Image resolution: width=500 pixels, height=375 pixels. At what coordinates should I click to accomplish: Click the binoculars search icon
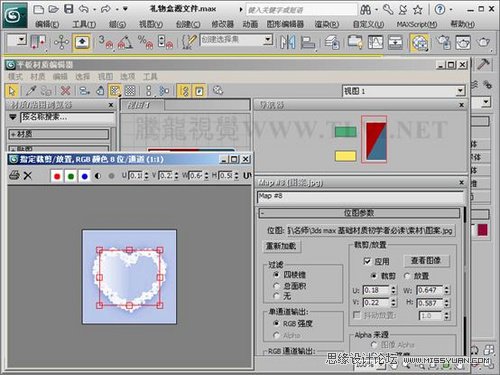click(x=366, y=10)
